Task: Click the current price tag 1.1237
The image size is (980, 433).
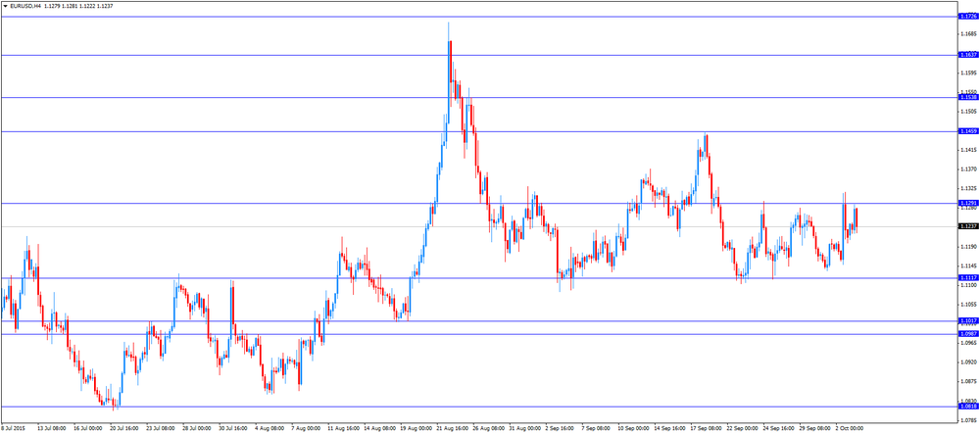Action: (967, 226)
